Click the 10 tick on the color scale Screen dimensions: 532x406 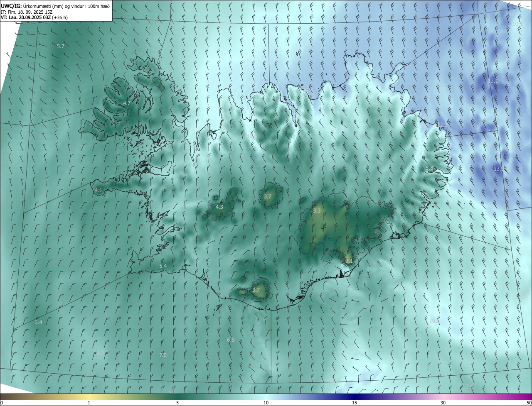click(x=266, y=403)
